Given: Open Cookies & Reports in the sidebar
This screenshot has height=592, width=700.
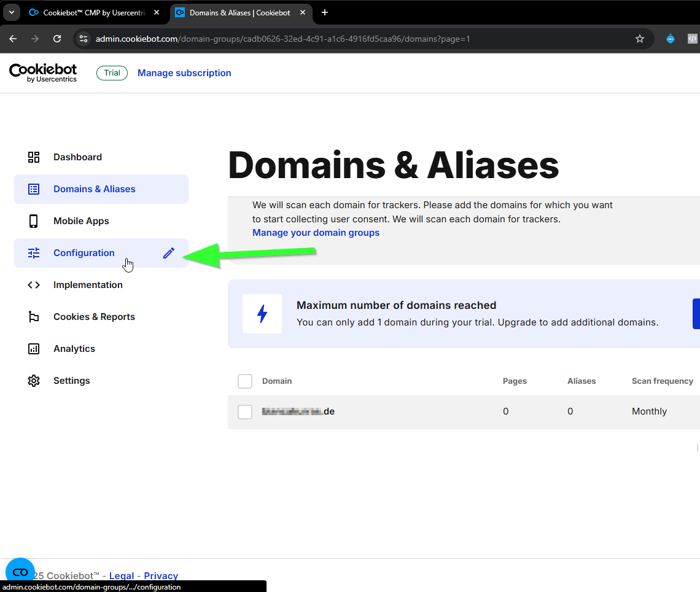Looking at the screenshot, I should [101, 316].
